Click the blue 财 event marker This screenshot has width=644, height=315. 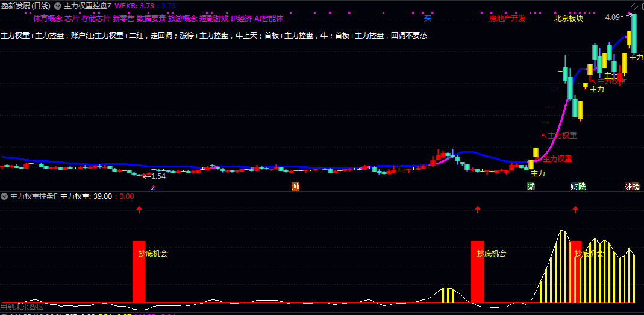[574, 187]
